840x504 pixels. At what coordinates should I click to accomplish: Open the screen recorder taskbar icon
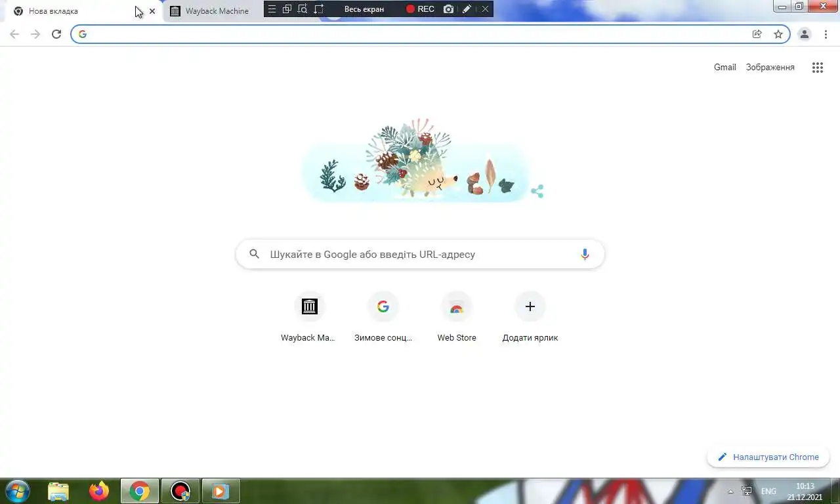tap(180, 491)
